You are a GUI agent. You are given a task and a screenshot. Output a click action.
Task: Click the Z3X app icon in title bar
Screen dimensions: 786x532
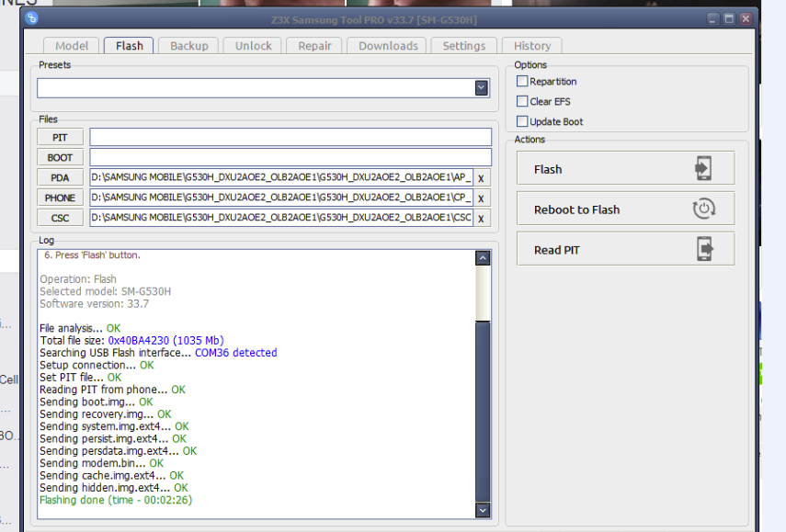31,18
